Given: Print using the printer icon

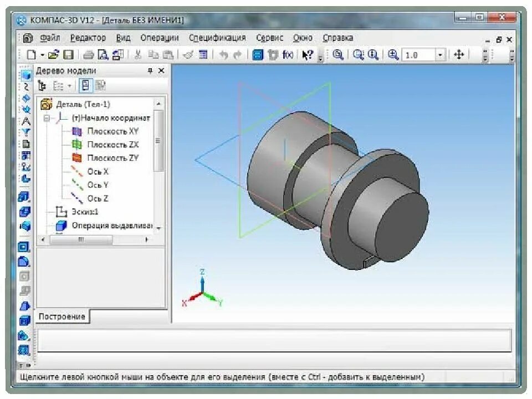Looking at the screenshot, I should pyautogui.click(x=89, y=55).
